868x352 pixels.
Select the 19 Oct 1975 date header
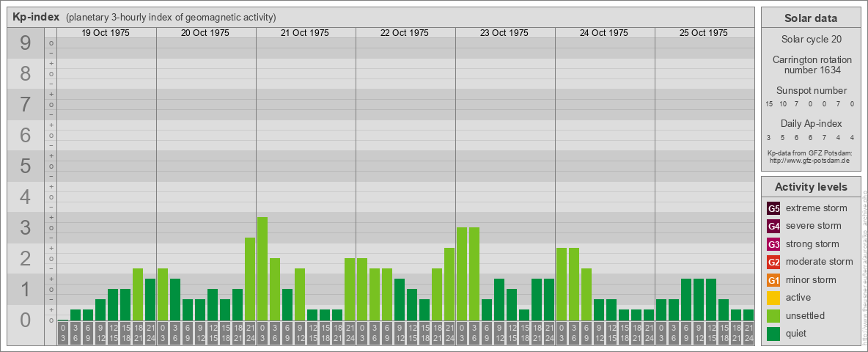coord(106,33)
